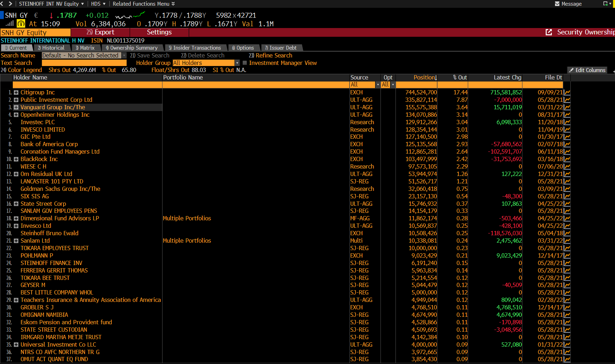
Task: Go back using the left arrow
Action: coord(2,4)
